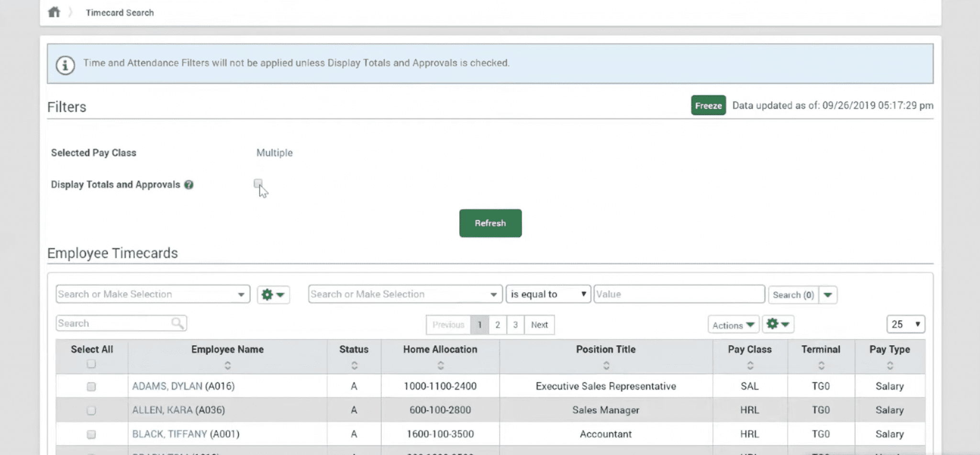Open the table gear settings beside Actions
This screenshot has width=980, height=455.
tap(778, 325)
